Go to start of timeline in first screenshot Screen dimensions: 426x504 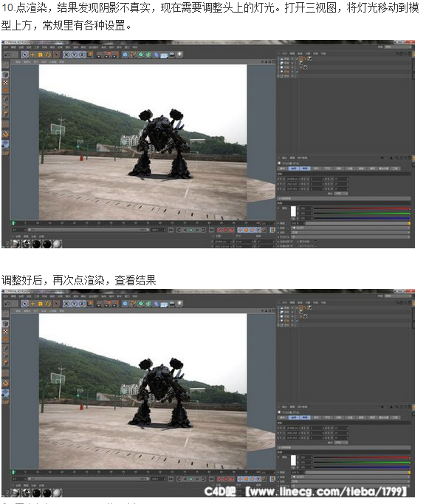171,230
